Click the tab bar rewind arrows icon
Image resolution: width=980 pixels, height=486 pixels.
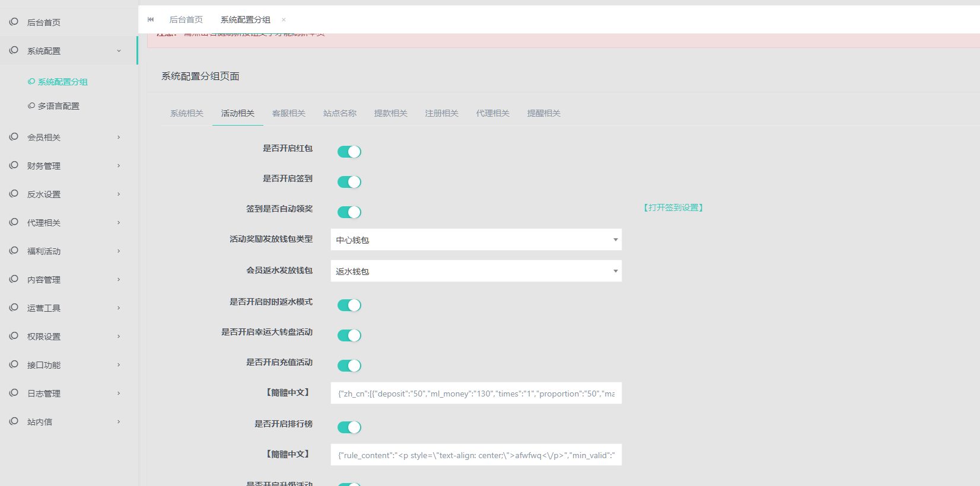pos(151,20)
